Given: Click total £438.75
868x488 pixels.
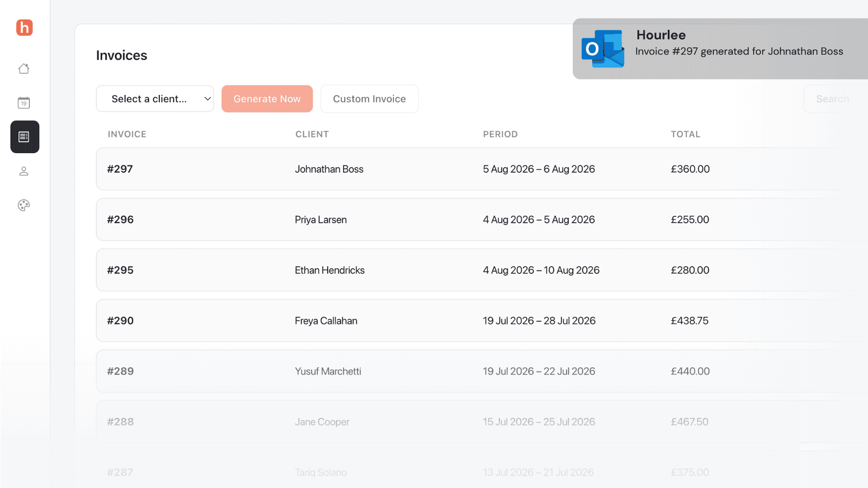Looking at the screenshot, I should [x=689, y=321].
